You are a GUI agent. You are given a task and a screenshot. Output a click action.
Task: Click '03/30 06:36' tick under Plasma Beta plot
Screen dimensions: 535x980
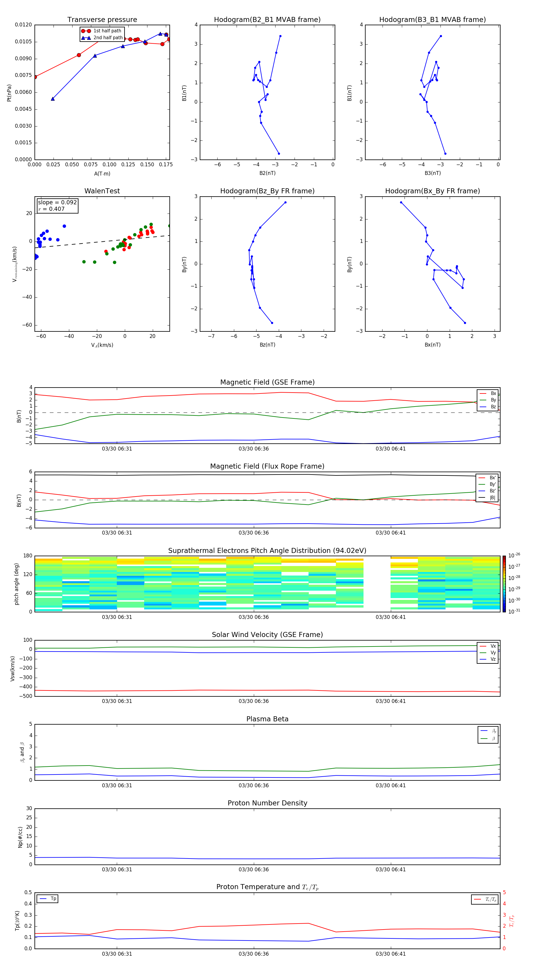click(254, 785)
